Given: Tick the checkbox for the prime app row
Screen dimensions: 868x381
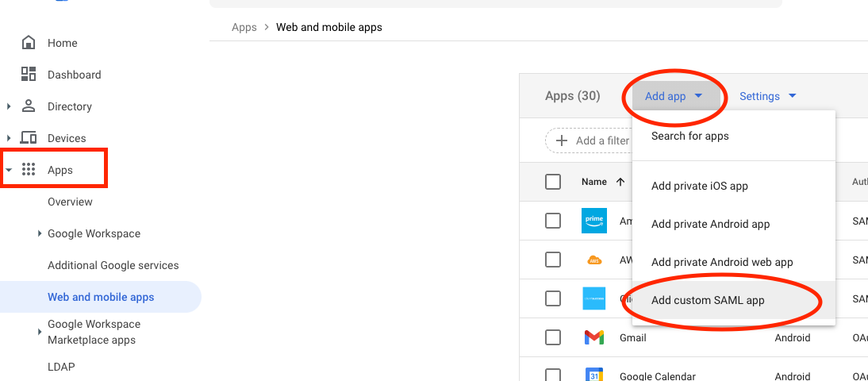Looking at the screenshot, I should (x=553, y=221).
